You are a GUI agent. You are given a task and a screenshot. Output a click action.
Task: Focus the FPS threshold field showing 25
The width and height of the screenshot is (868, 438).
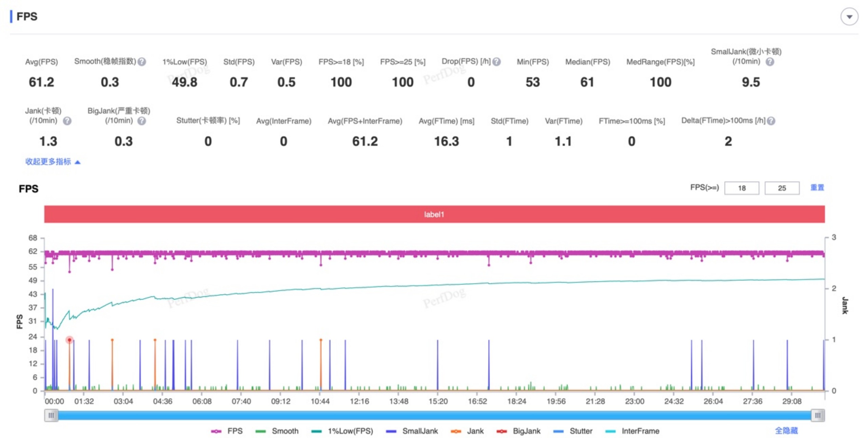tap(782, 188)
